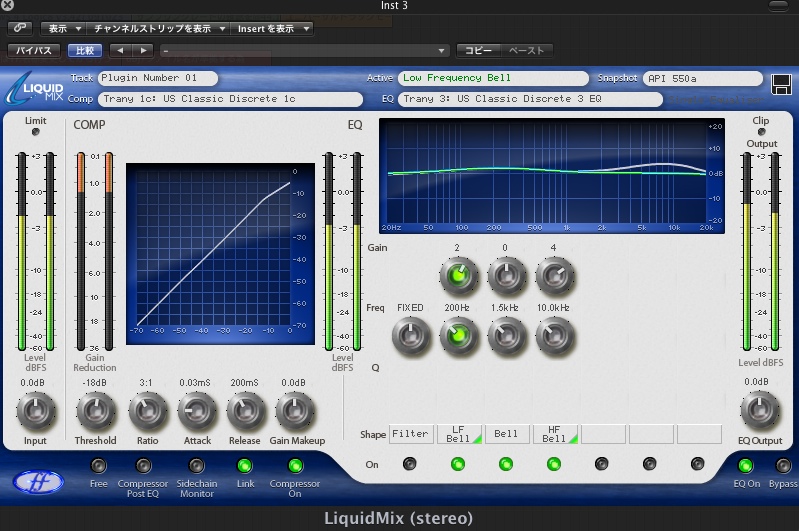Click the バイパス bypass button
The width and height of the screenshot is (799, 531).
click(34, 50)
